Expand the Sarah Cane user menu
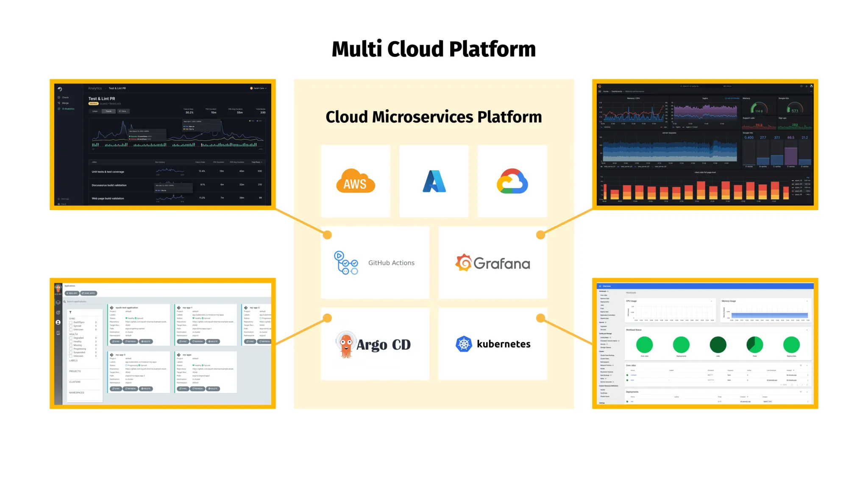 coord(258,88)
